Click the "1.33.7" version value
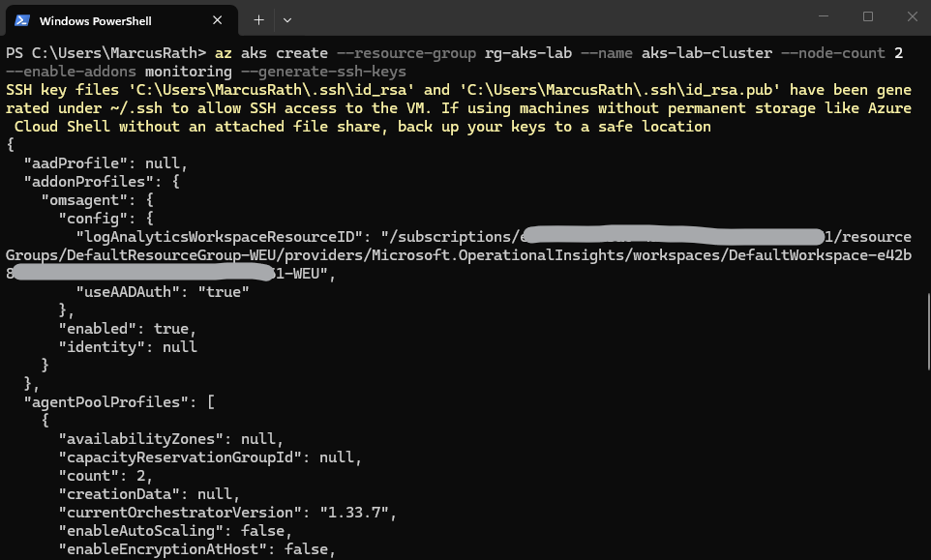 (354, 513)
